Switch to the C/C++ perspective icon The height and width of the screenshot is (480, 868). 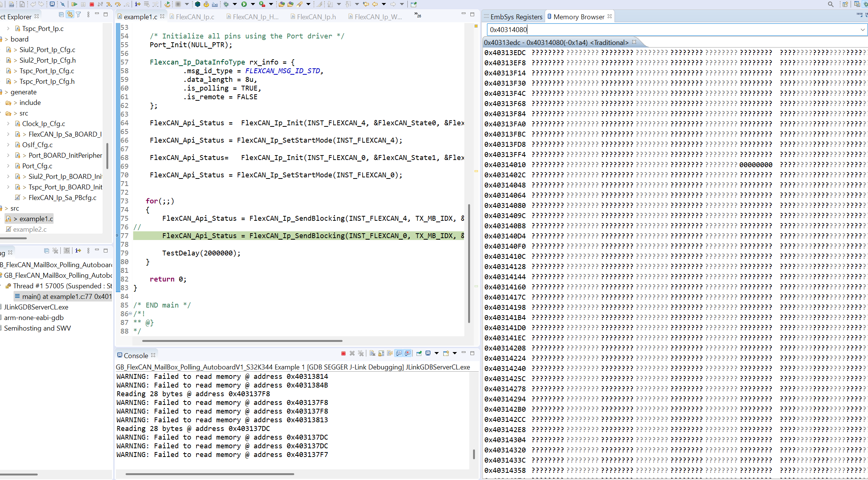(x=857, y=4)
